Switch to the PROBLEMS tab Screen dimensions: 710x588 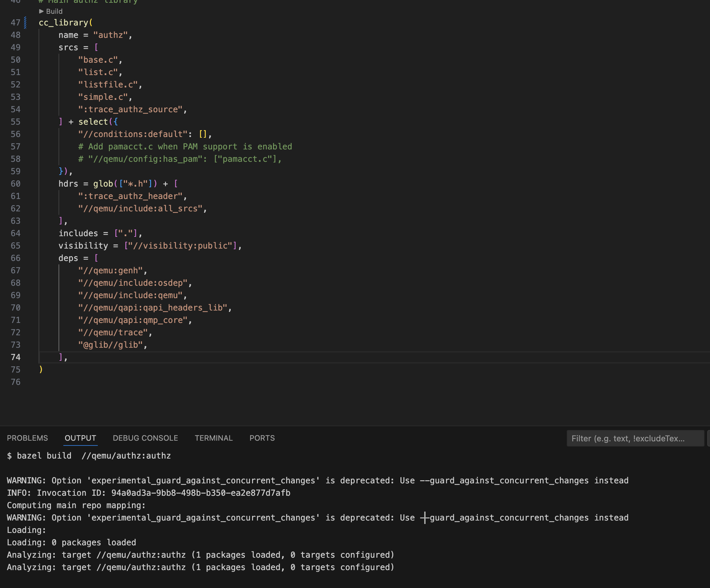click(x=28, y=438)
